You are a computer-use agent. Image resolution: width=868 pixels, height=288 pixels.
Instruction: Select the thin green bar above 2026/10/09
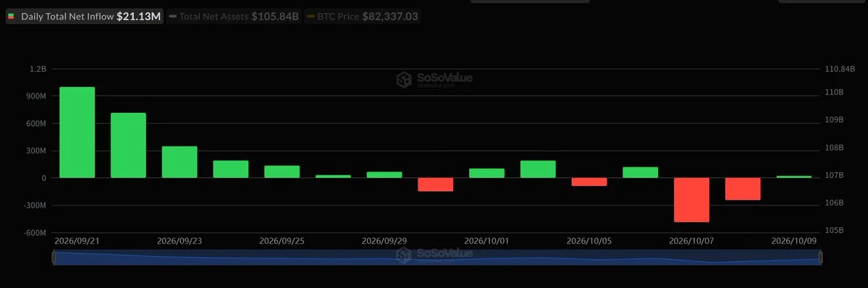pyautogui.click(x=794, y=177)
